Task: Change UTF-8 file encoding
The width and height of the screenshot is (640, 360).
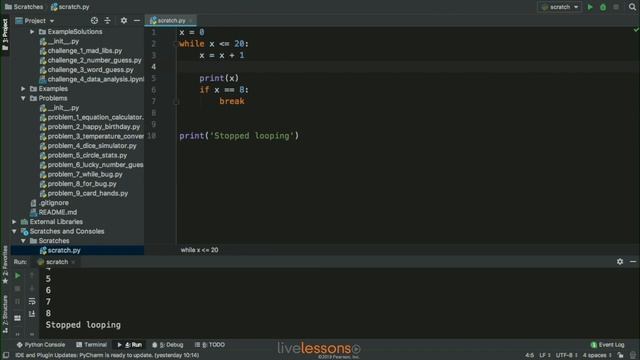Action: tap(567, 356)
